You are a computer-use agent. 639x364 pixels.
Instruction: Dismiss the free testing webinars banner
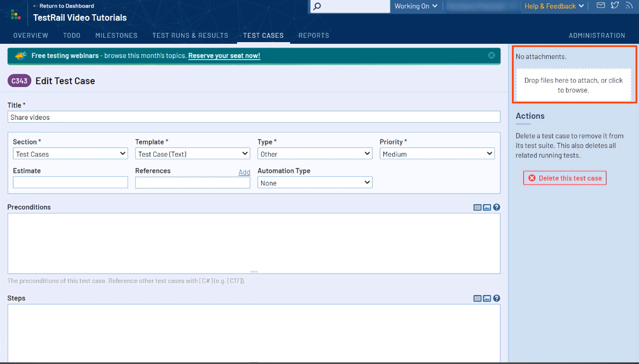pyautogui.click(x=491, y=55)
